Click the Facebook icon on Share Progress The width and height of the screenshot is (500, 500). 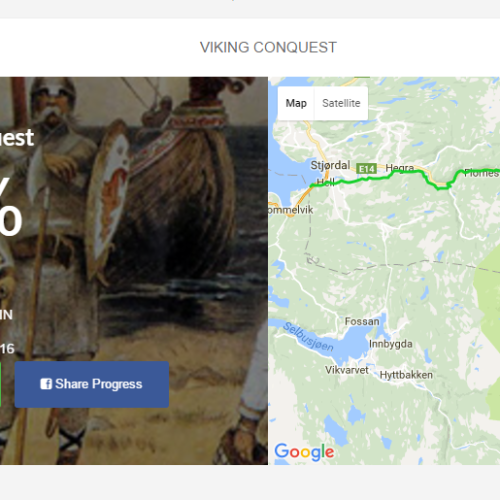point(46,384)
